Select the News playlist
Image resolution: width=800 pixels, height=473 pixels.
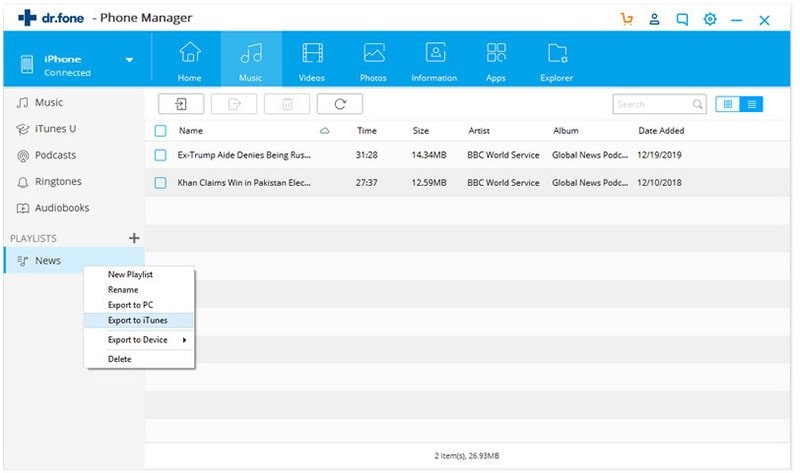click(74, 260)
